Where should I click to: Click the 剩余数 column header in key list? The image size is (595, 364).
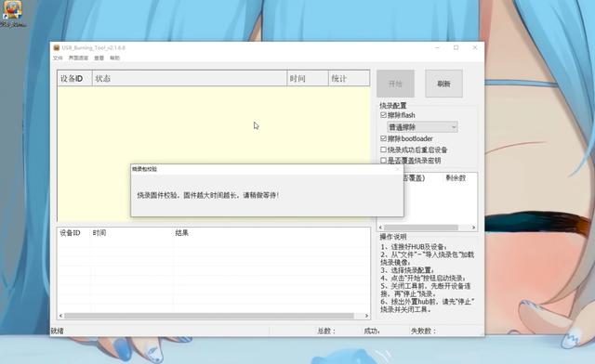click(456, 178)
